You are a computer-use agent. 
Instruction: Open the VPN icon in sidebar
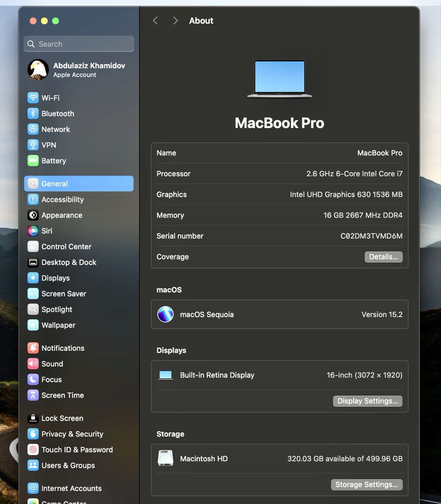(x=33, y=145)
